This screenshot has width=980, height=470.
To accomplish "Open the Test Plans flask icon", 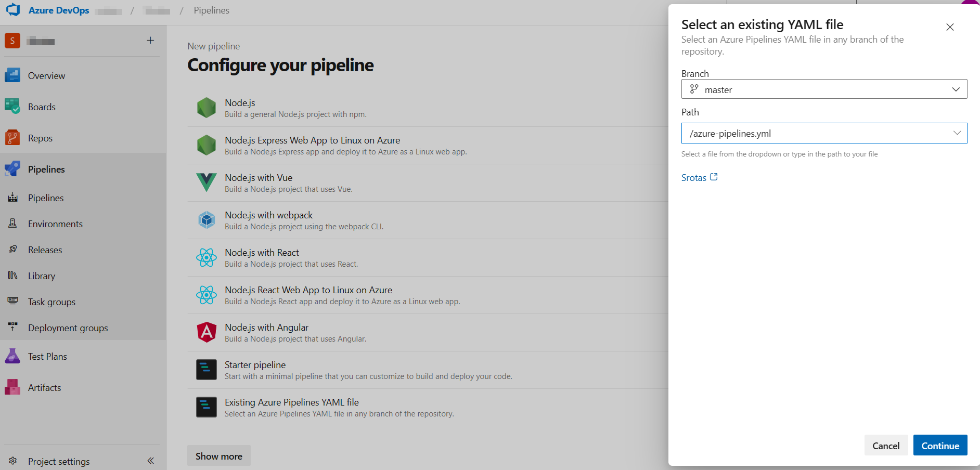I will pyautogui.click(x=12, y=356).
